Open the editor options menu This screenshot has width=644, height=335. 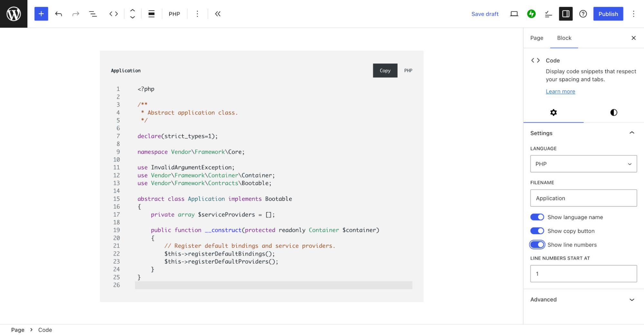[x=633, y=14]
